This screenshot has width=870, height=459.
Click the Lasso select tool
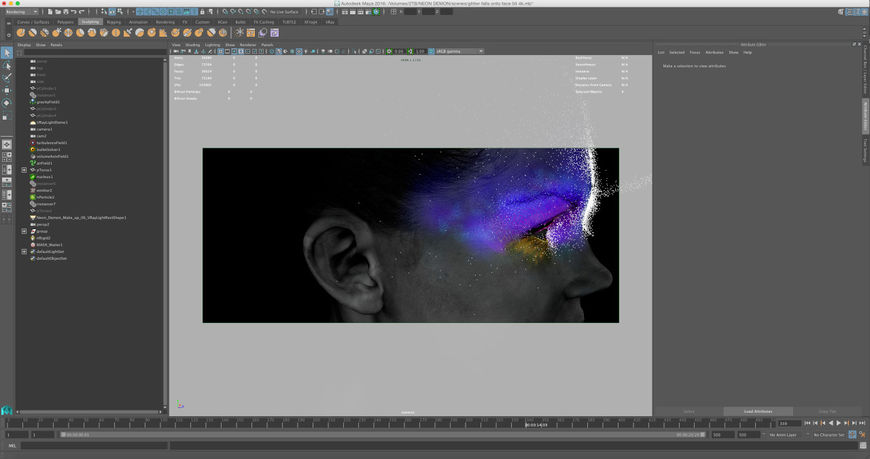[7, 66]
